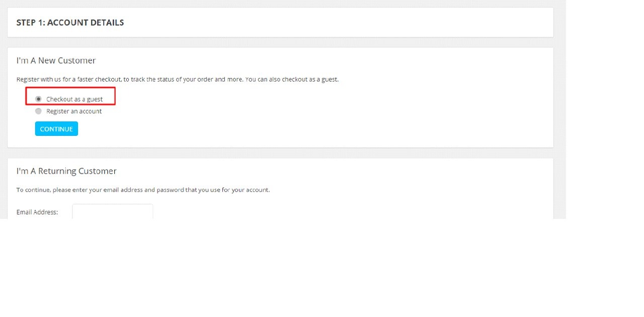Click the "STEP 1: ACCOUNT DETAILS" heading
The width and height of the screenshot is (644, 317).
point(70,23)
